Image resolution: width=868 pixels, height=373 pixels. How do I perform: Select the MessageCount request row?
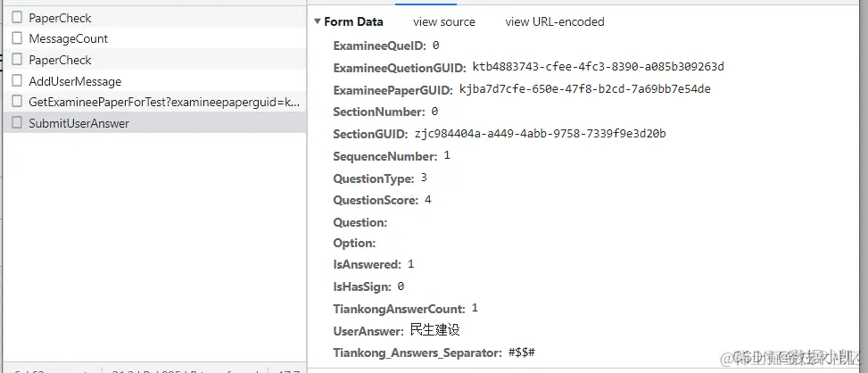[154, 38]
